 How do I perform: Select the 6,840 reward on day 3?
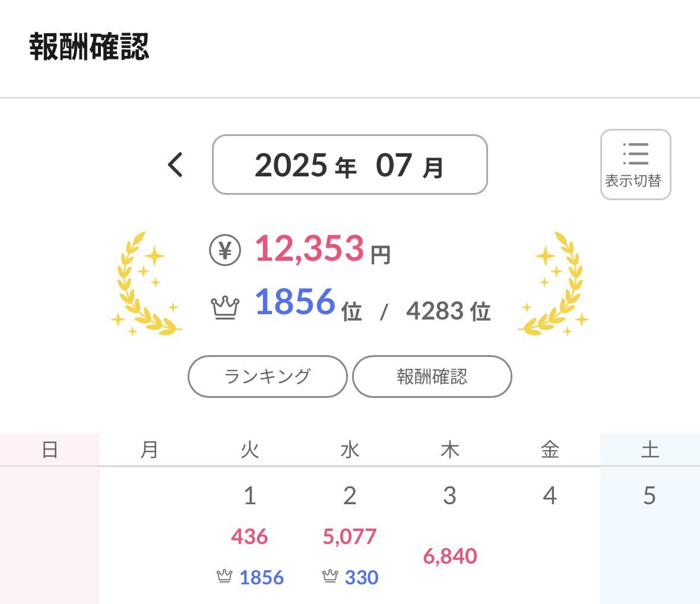coord(450,556)
